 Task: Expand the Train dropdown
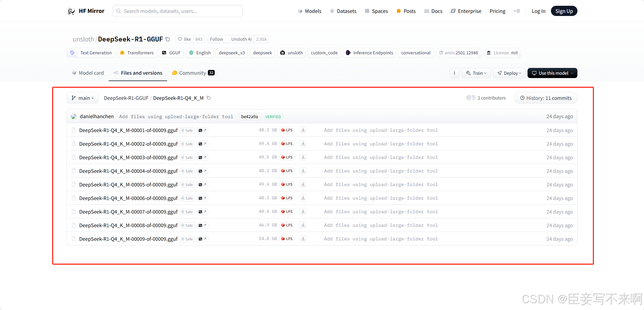pos(476,73)
